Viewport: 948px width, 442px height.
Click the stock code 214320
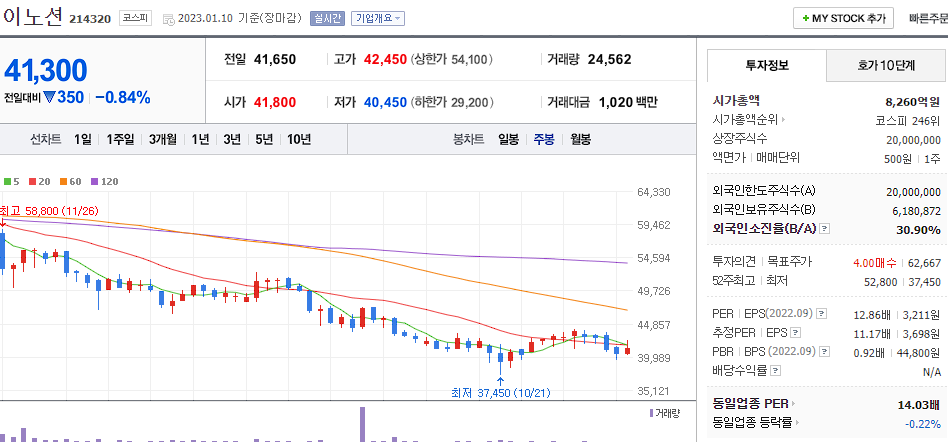[x=90, y=19]
